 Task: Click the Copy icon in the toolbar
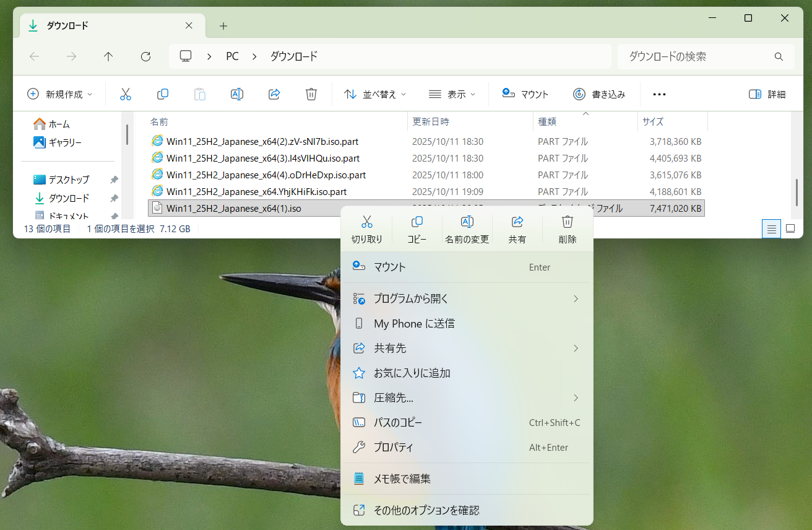point(162,93)
